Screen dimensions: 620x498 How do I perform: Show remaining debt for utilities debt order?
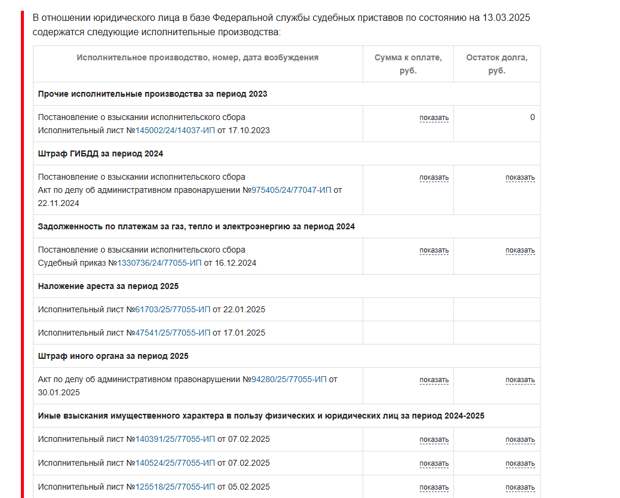[520, 250]
